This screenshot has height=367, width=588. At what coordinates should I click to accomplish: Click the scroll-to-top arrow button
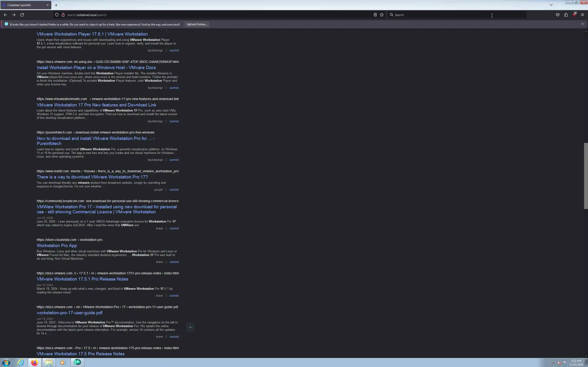point(190,327)
